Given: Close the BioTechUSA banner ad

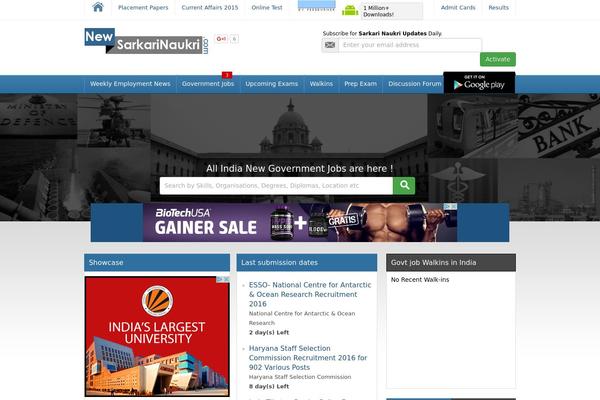Looking at the screenshot, I should tap(454, 207).
